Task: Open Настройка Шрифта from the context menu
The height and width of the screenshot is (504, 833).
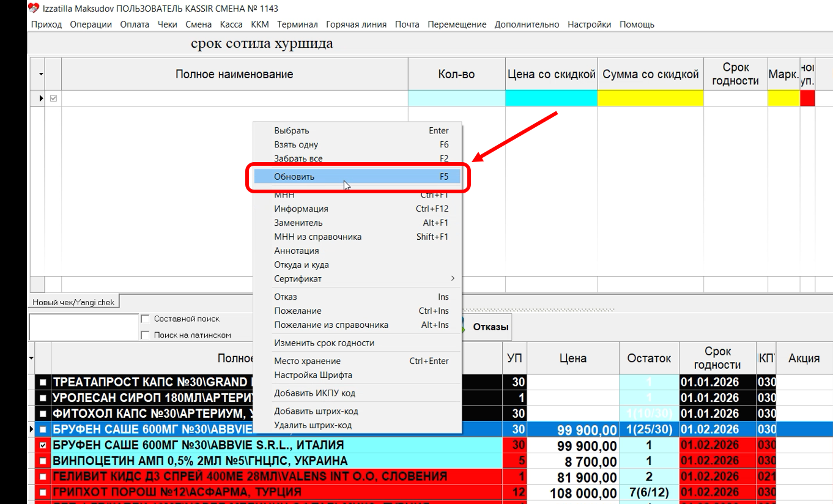Action: click(357, 375)
